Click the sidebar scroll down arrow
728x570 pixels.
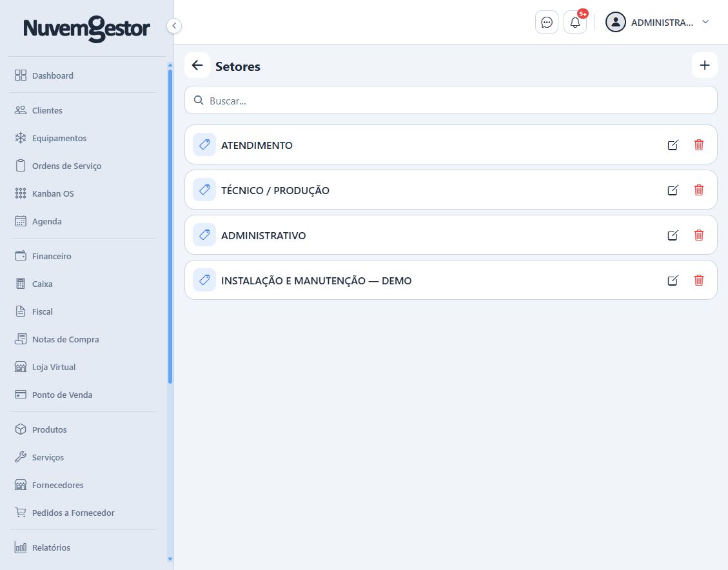coord(170,559)
